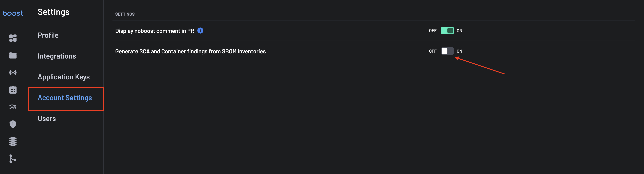The image size is (644, 174).
Task: Open the database stack icon in sidebar
Action: (x=13, y=141)
